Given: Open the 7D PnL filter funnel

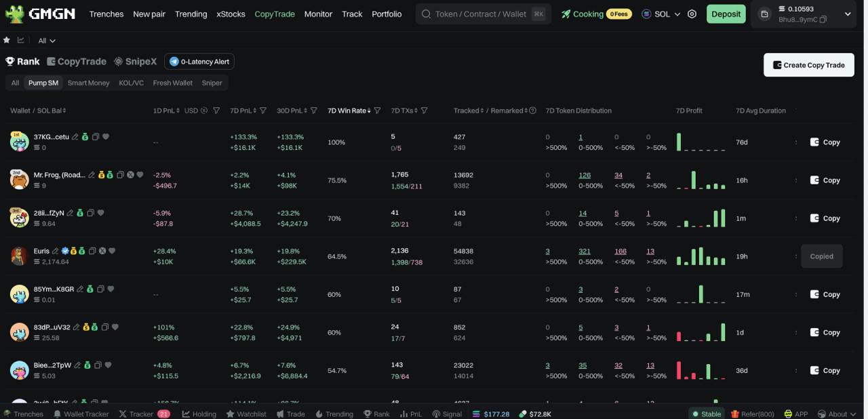Looking at the screenshot, I should (x=263, y=111).
